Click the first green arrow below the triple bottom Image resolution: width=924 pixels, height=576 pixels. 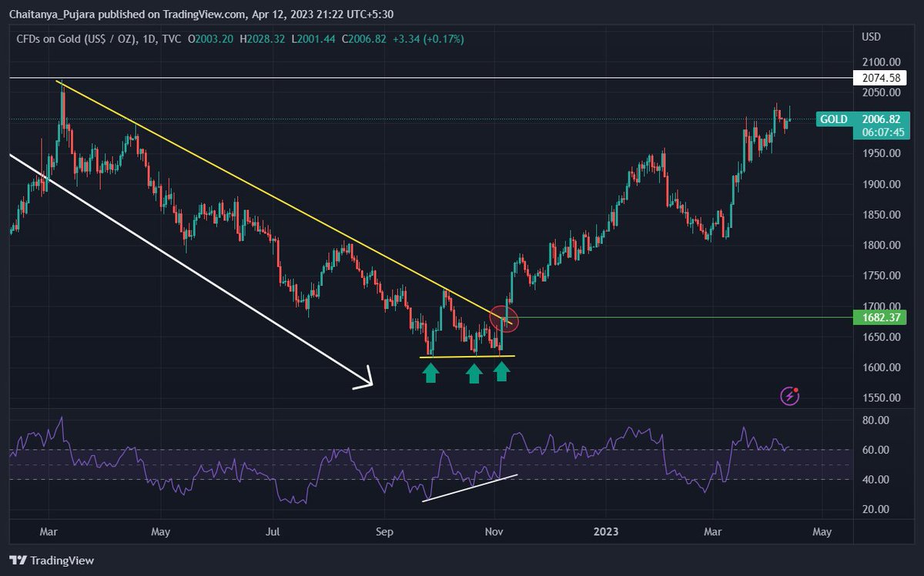click(432, 373)
